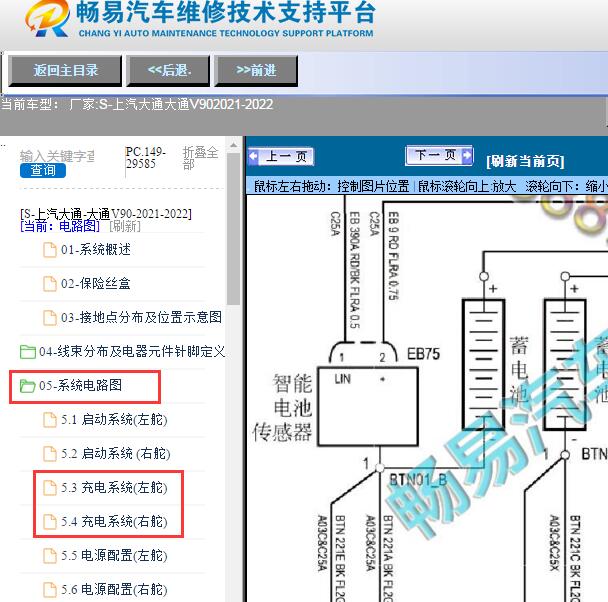Screen dimensions: 608x602
Task: Click the document icon beside 02-保险丝盒
Action: pyautogui.click(x=50, y=284)
